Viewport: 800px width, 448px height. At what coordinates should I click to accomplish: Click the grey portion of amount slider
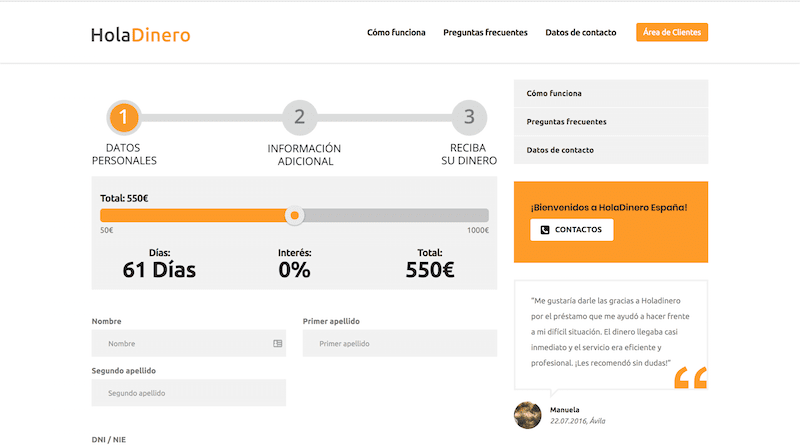point(396,215)
